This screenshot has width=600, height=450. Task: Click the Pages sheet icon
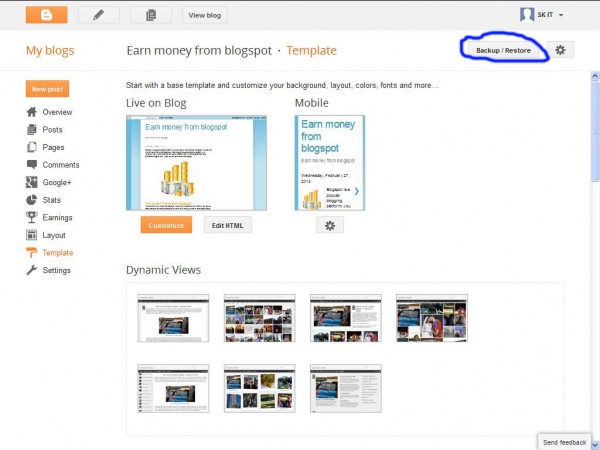[x=32, y=147]
